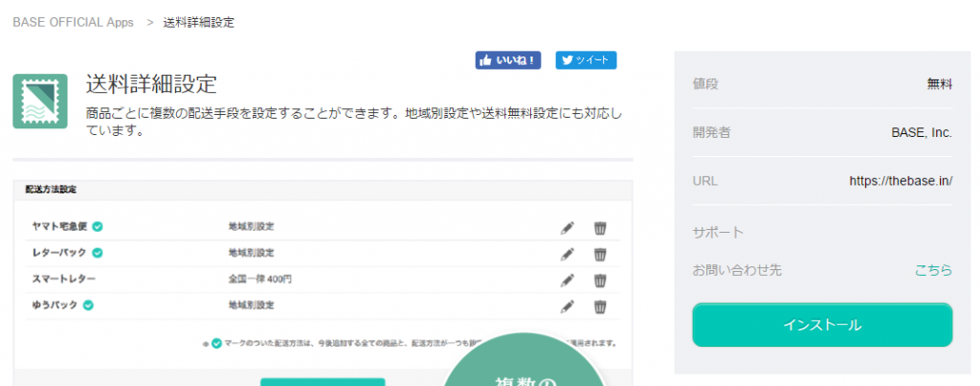Click the 配送方法設定 panel header
The image size is (980, 386).
coord(51,190)
